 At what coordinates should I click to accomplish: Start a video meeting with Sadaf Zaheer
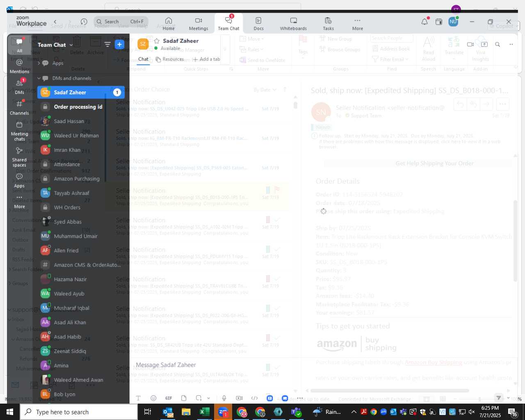click(x=470, y=44)
